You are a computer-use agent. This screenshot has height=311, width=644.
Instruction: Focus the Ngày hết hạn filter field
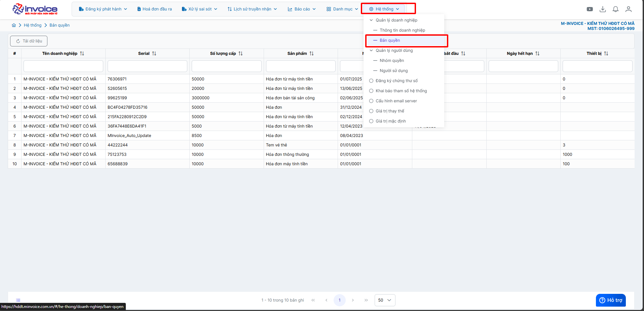523,66
